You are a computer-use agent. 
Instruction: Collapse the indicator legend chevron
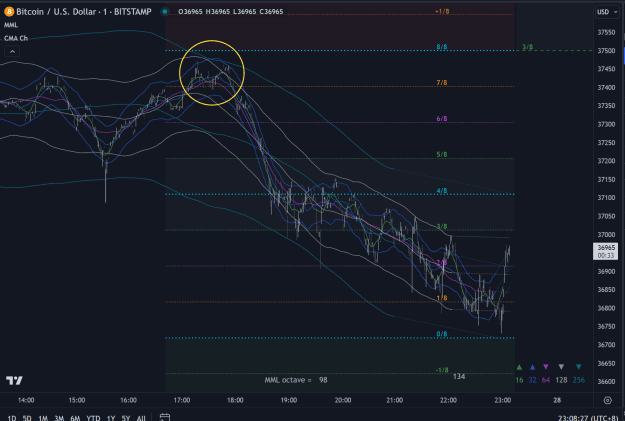coord(12,51)
